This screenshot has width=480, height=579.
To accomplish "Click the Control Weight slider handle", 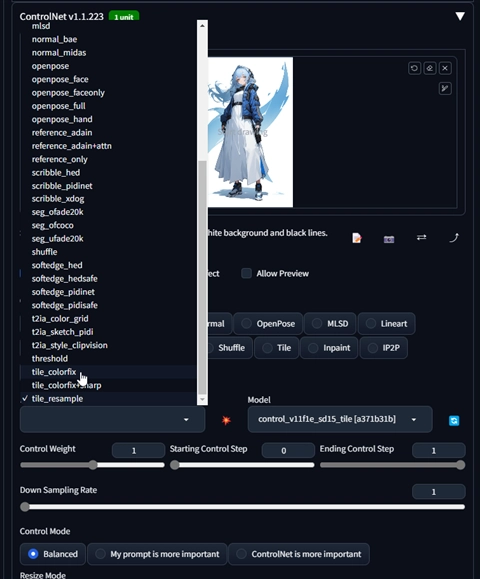I will pos(93,465).
